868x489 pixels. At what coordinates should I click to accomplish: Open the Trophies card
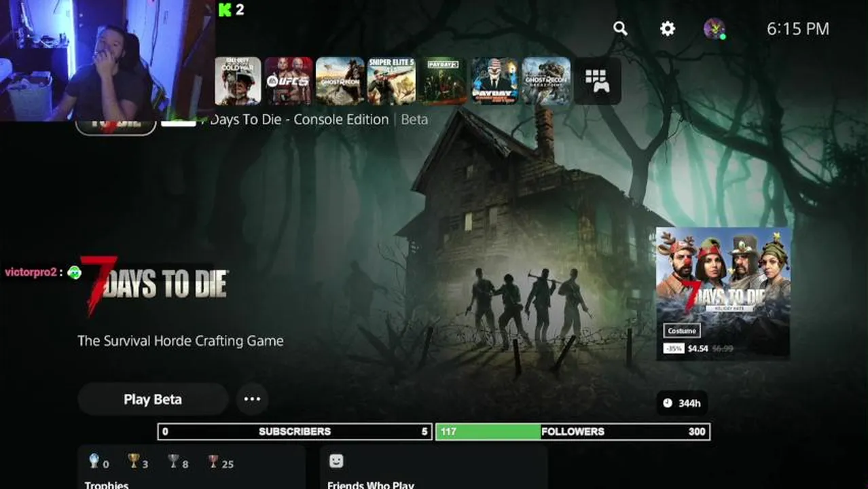[192, 467]
